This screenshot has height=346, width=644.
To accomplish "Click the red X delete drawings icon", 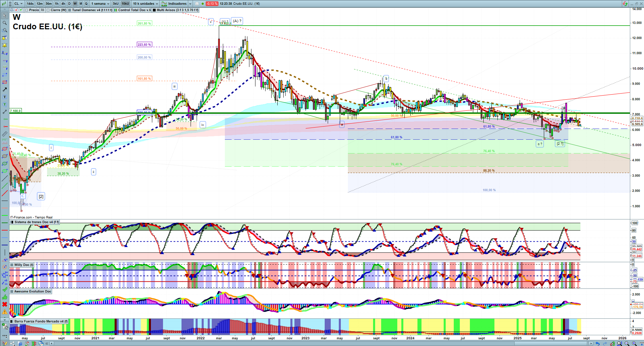I will [x=5, y=304].
